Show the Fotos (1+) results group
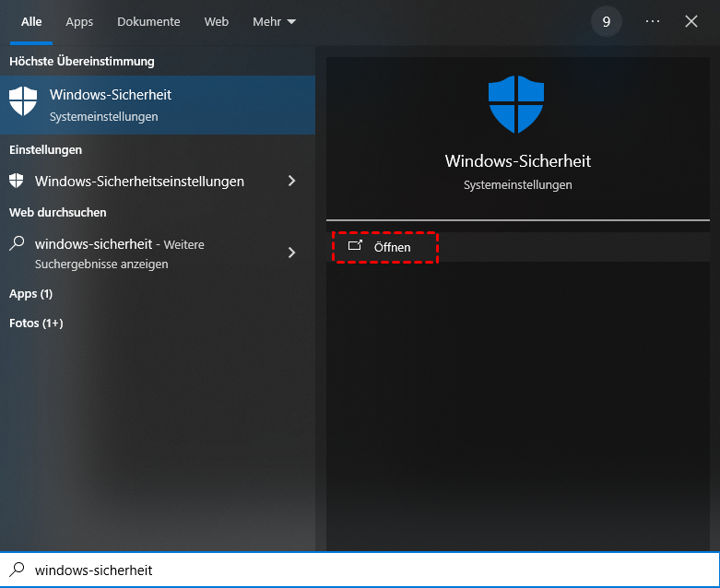 [x=36, y=323]
